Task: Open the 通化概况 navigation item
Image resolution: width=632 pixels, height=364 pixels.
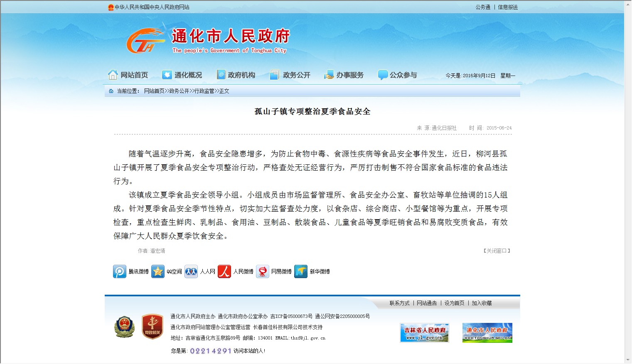Action: coord(182,75)
